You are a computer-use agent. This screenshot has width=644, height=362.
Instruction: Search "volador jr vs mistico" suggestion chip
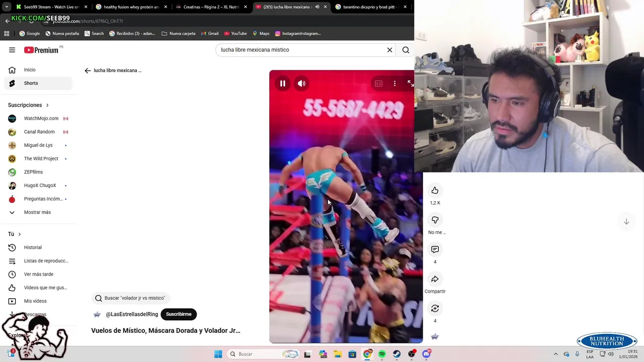pos(131,298)
